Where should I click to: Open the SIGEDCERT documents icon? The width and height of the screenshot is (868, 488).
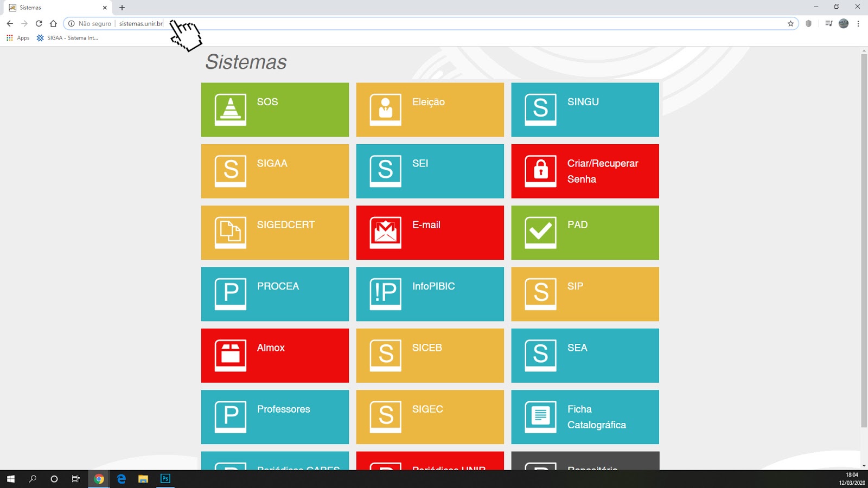pos(231,233)
